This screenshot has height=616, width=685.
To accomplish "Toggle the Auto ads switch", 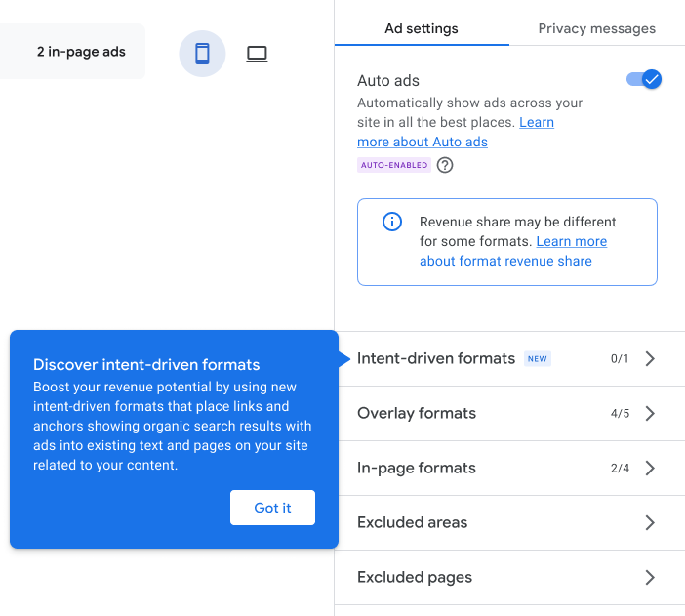I will pyautogui.click(x=645, y=80).
